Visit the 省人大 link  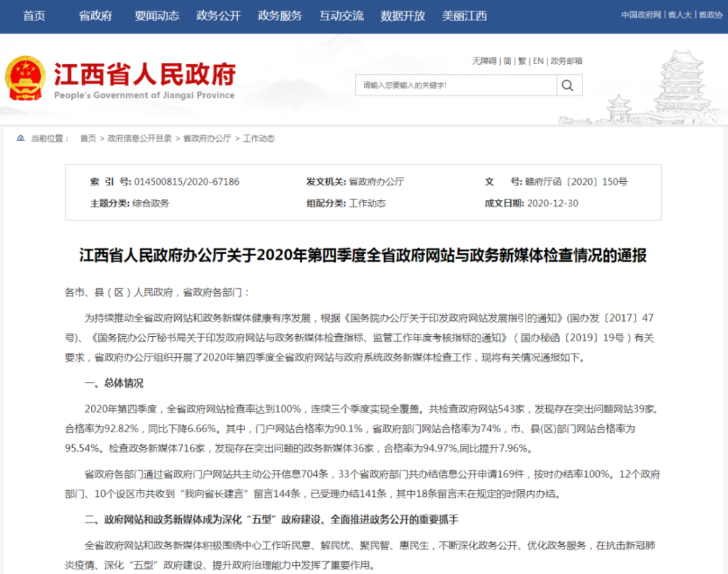[x=680, y=15]
